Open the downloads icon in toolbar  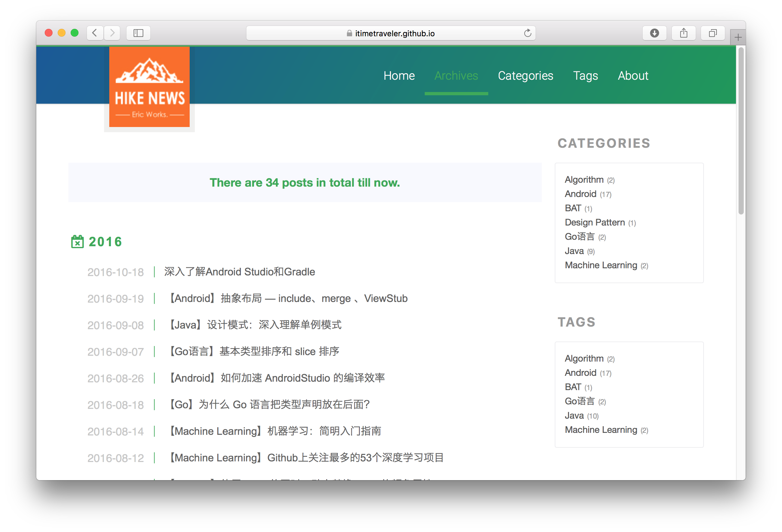pyautogui.click(x=654, y=33)
